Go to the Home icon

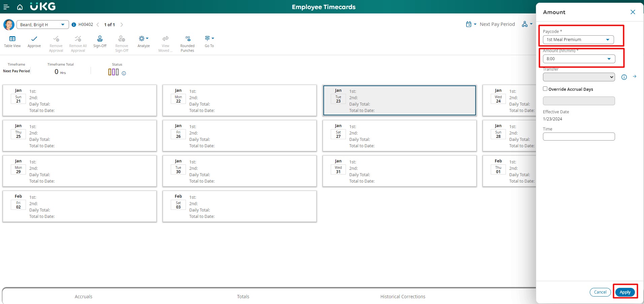[x=20, y=7]
